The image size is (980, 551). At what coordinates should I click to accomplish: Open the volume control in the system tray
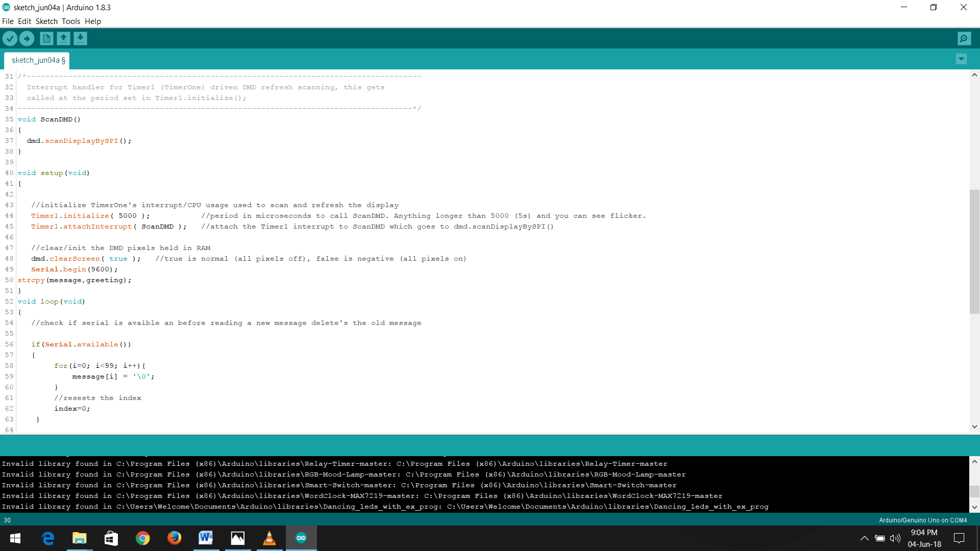coord(895,538)
